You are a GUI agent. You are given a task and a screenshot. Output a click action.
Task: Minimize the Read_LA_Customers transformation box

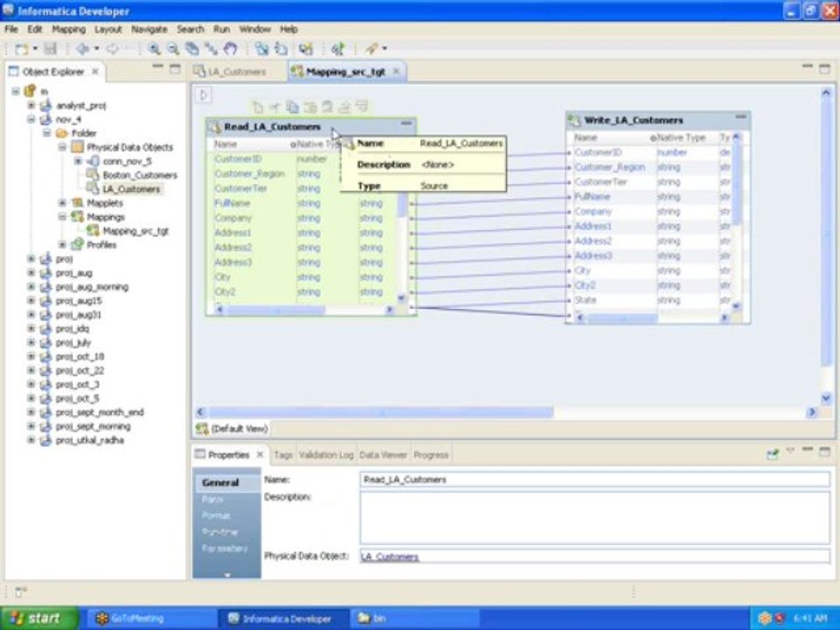click(407, 123)
